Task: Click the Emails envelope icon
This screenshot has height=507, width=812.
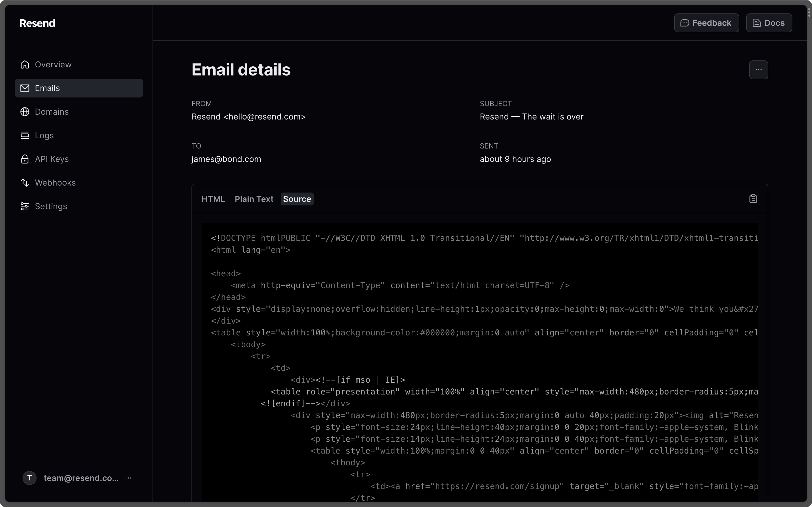Action: pos(25,88)
